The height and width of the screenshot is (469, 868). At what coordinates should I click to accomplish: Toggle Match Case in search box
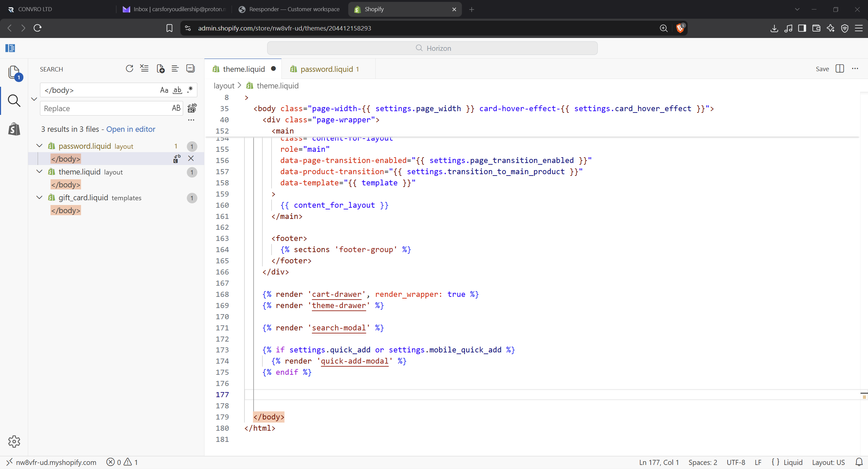point(164,90)
